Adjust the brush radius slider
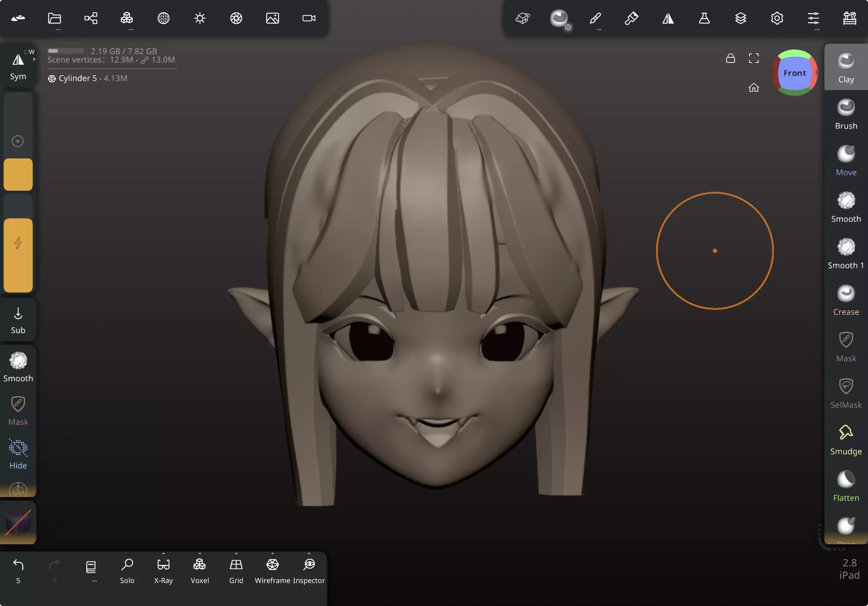This screenshot has width=868, height=606. pos(18,142)
